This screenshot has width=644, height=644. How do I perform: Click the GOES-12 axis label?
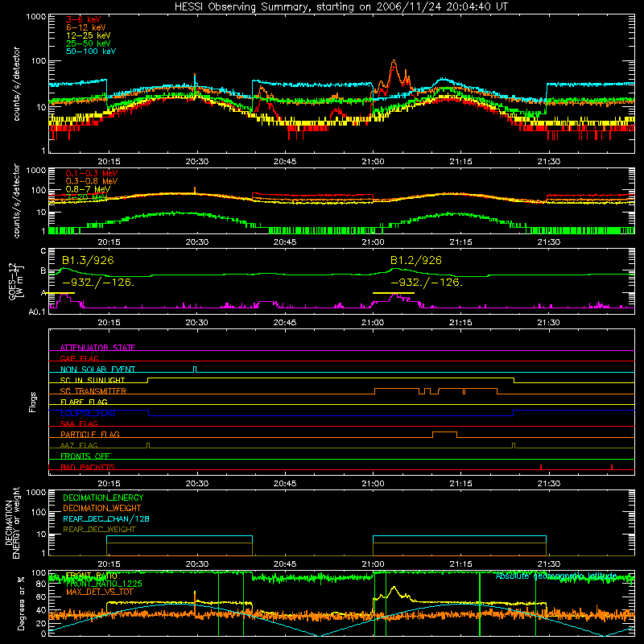pos(15,282)
